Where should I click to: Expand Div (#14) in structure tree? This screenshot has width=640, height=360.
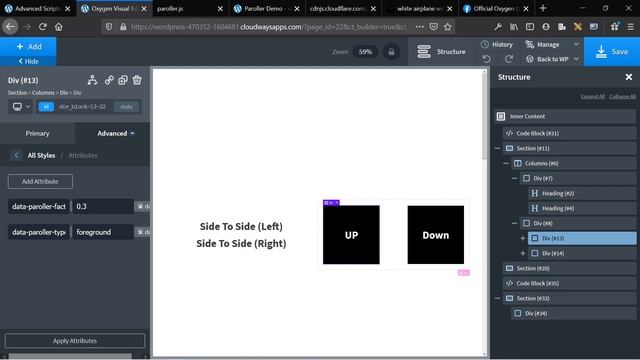523,253
